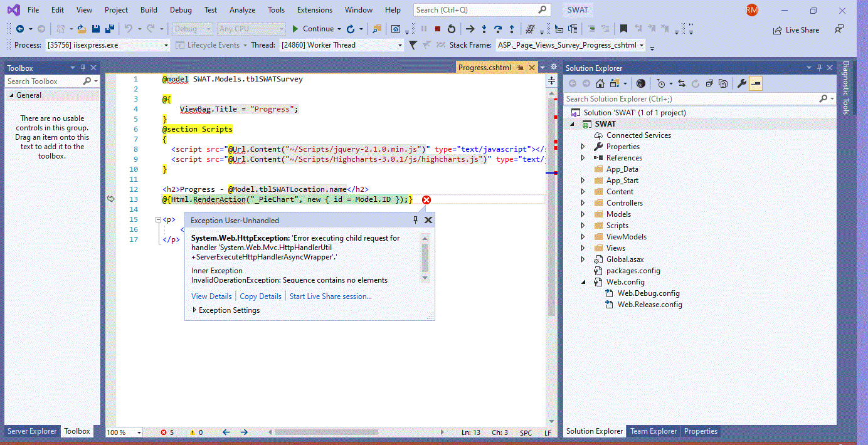Select Global.asax in Solution Explorer
868x445 pixels.
[625, 259]
